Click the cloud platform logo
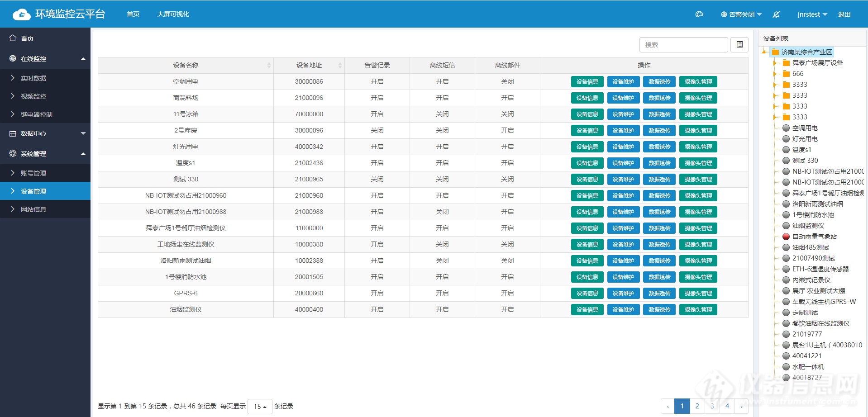The image size is (868, 417). 22,14
